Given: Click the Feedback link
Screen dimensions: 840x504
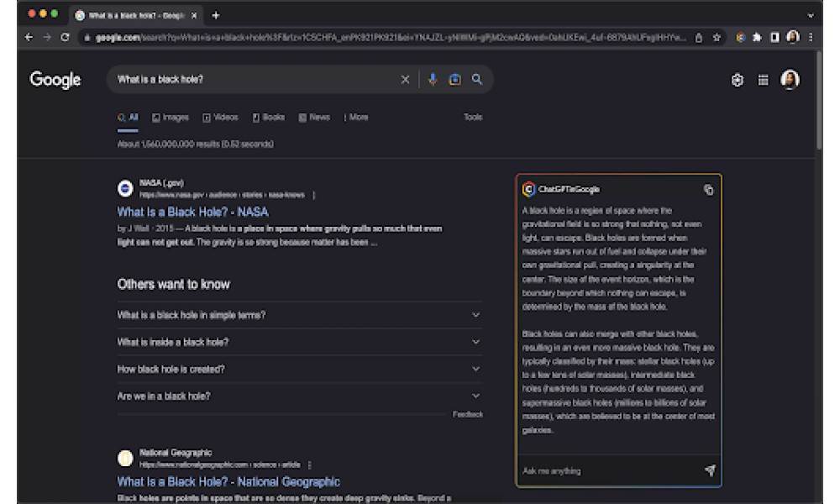Looking at the screenshot, I should [x=468, y=415].
